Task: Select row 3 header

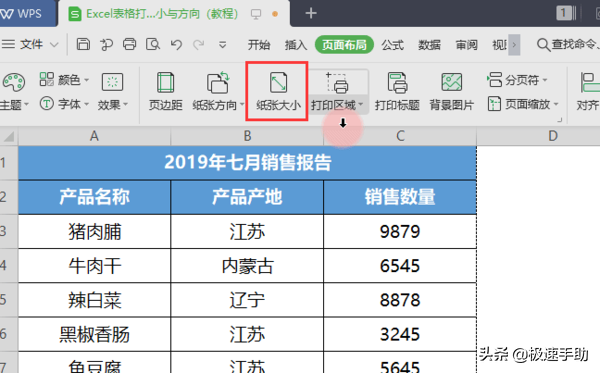Action: [8, 231]
